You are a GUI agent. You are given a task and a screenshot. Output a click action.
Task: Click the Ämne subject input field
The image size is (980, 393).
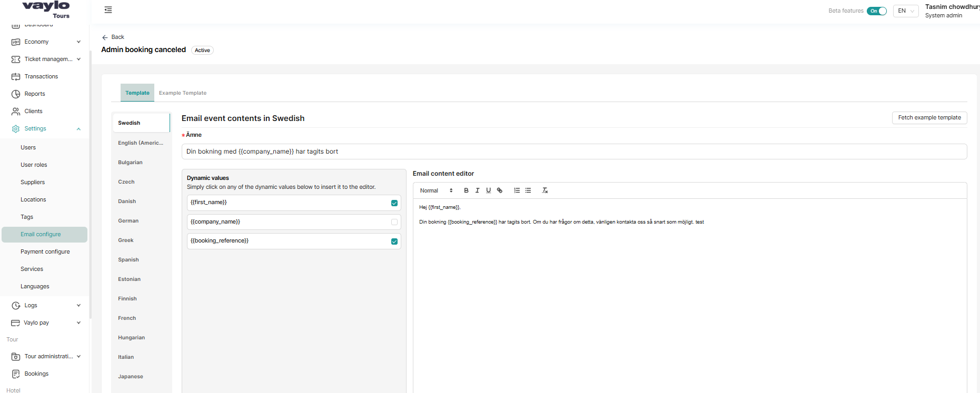point(574,152)
